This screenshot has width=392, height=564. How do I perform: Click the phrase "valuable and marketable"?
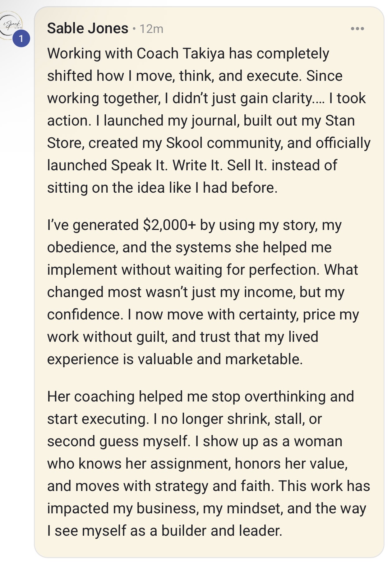tap(220, 359)
